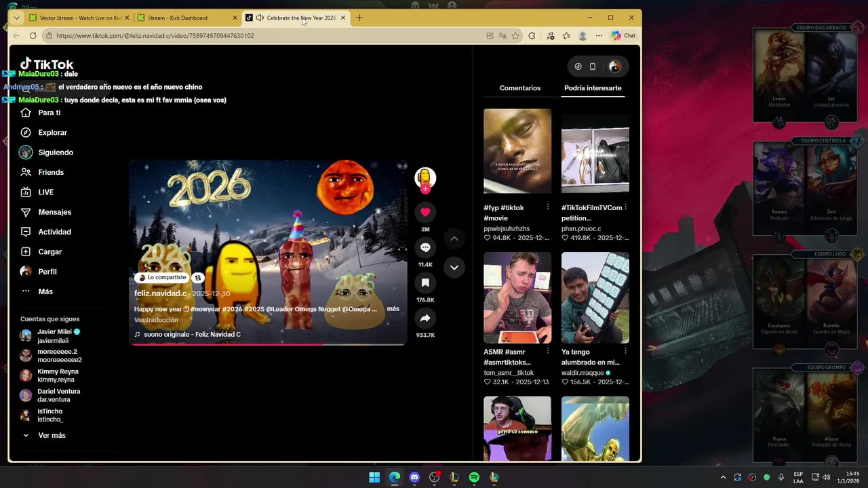This screenshot has width=868, height=488.
Task: Open Actividad notifications
Action: pos(45,232)
